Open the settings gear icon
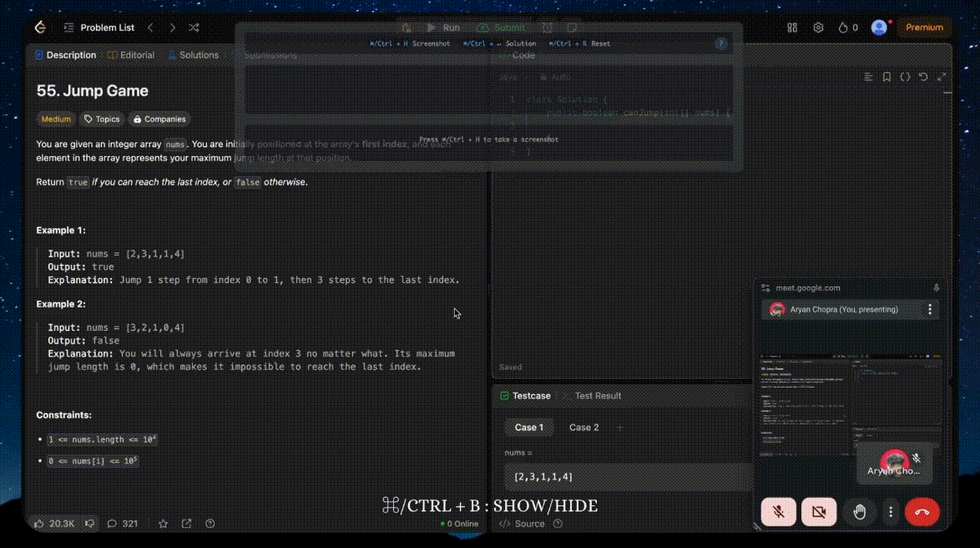Image resolution: width=980 pixels, height=548 pixels. pyautogui.click(x=818, y=28)
